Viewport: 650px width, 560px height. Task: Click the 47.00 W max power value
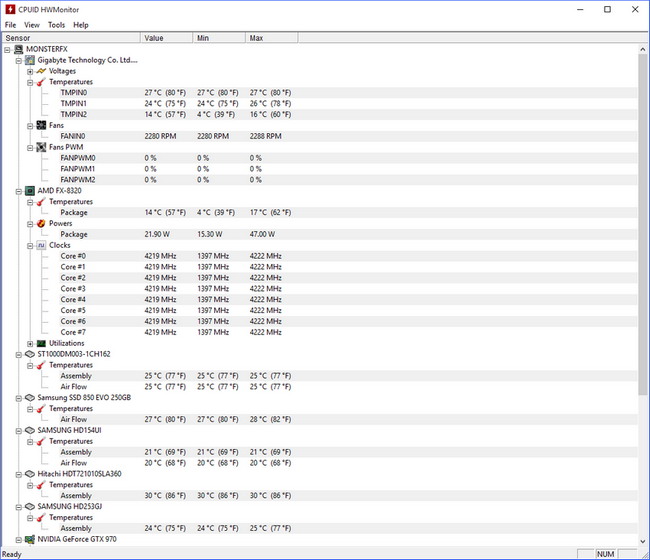(x=262, y=234)
